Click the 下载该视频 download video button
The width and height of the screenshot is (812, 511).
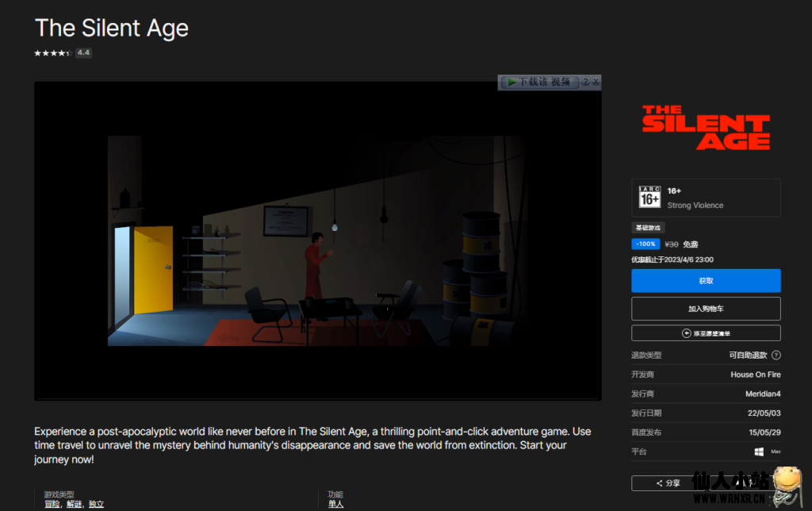[539, 82]
